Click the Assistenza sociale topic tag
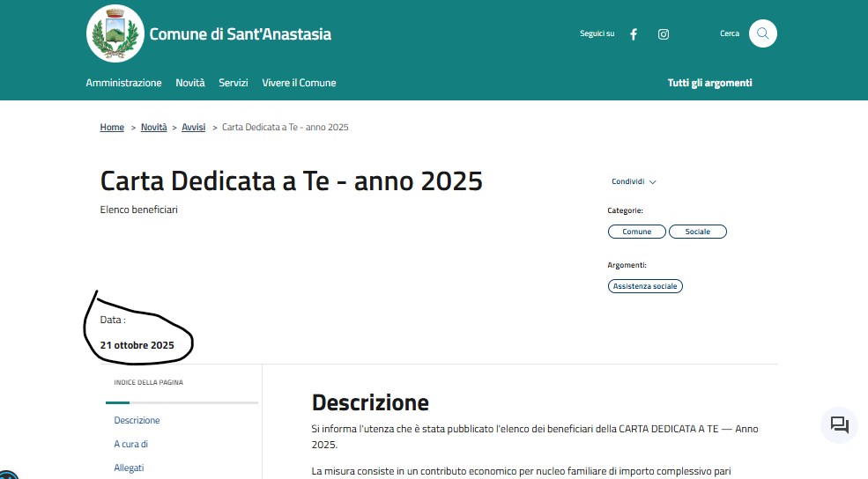This screenshot has height=479, width=868. pos(645,286)
